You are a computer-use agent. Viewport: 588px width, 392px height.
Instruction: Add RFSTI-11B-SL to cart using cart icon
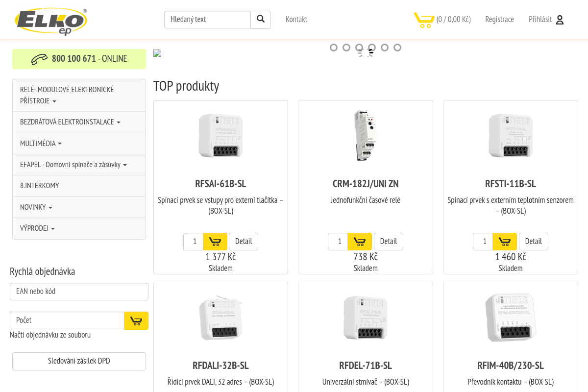(x=505, y=241)
